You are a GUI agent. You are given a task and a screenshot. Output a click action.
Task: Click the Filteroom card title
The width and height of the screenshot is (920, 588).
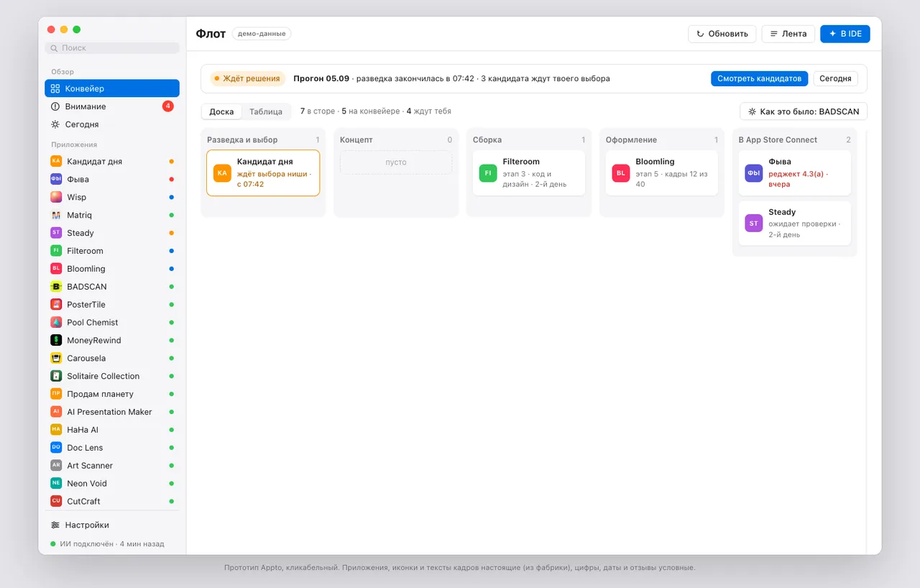tap(521, 162)
